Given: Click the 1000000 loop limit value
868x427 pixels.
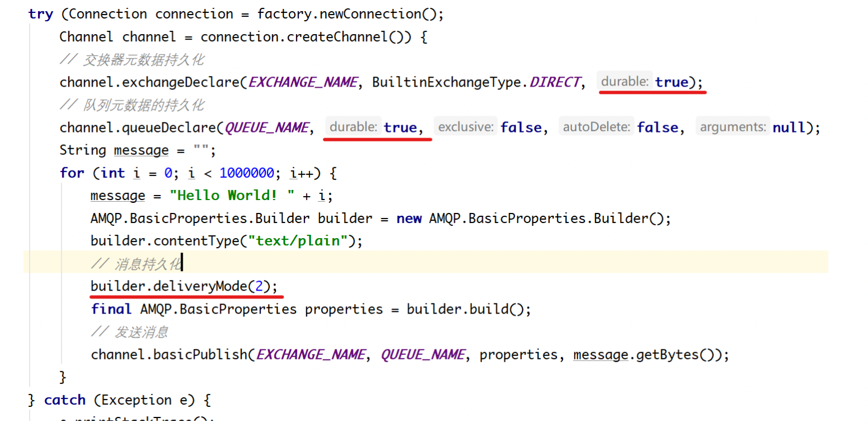Looking at the screenshot, I should [x=247, y=173].
